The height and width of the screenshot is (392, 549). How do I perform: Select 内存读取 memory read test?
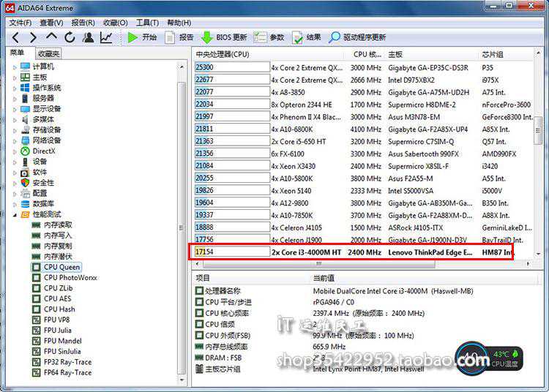pyautogui.click(x=58, y=225)
